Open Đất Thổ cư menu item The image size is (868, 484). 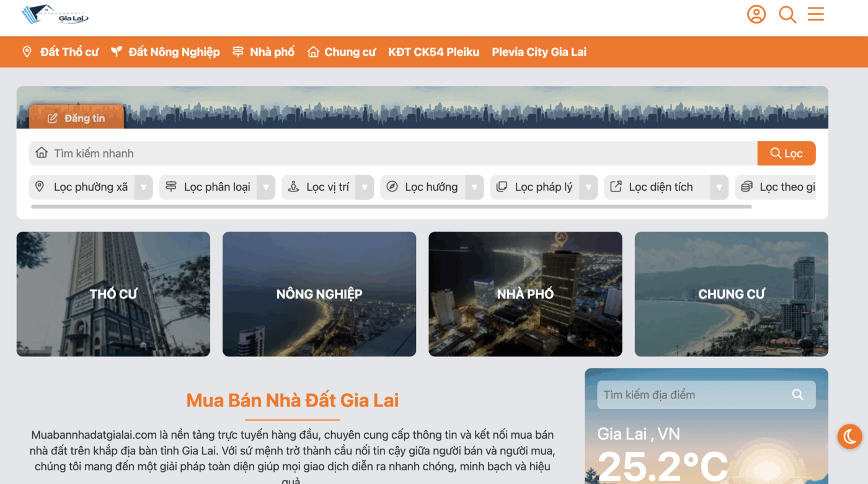(61, 52)
